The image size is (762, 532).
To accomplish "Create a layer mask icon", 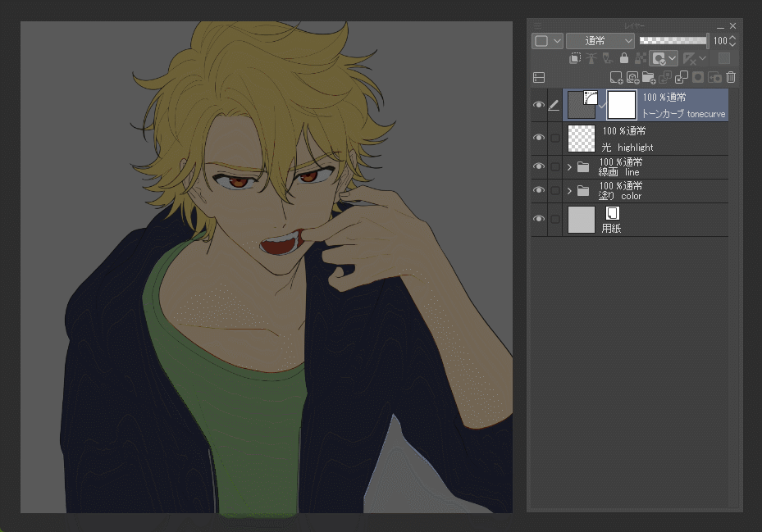I will (698, 77).
